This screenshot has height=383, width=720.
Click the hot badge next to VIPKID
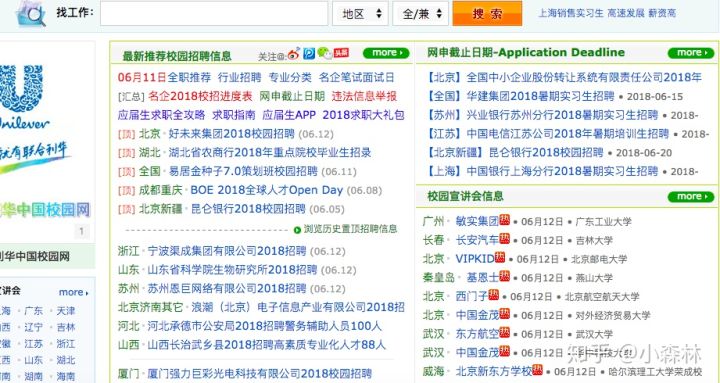tap(500, 257)
